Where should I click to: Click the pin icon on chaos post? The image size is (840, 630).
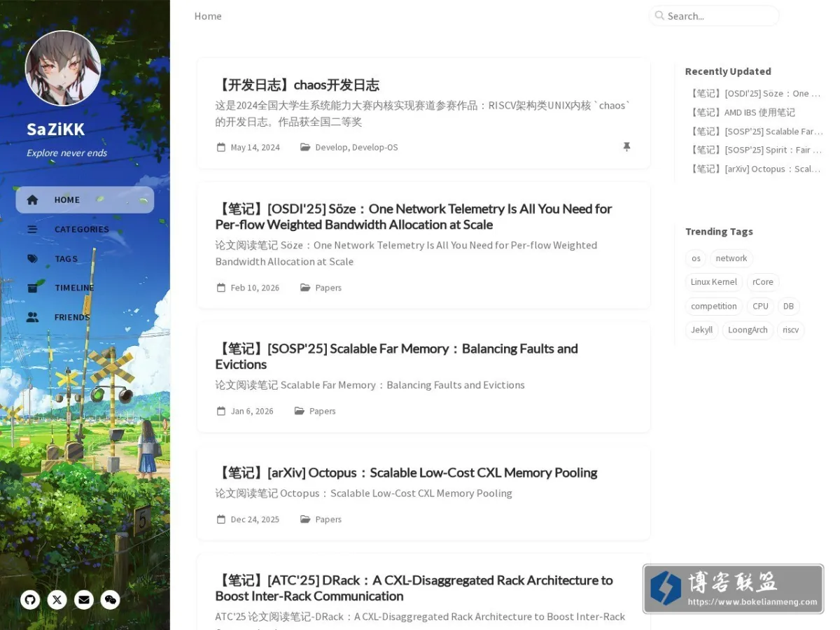click(626, 147)
